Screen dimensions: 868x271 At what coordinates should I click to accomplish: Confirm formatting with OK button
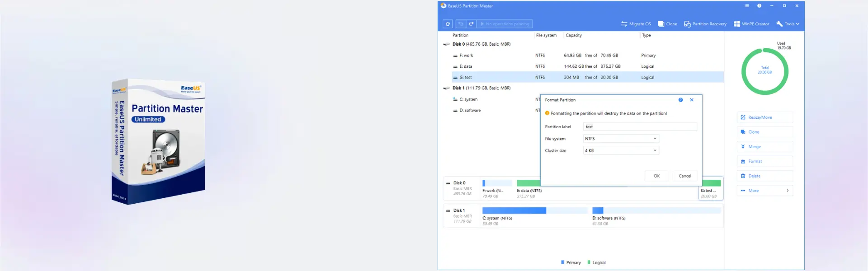(x=656, y=176)
